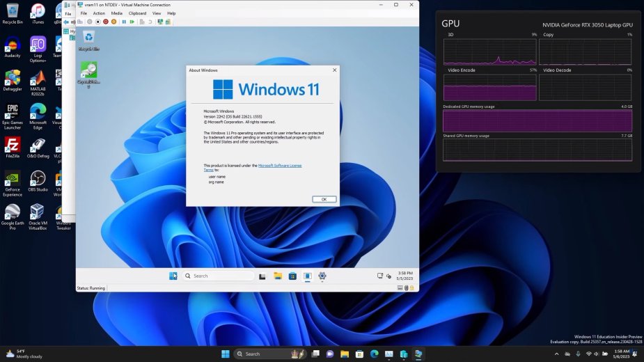Open Task View in the VM taskbar
Viewport: 644px width, 362px height.
(262, 276)
